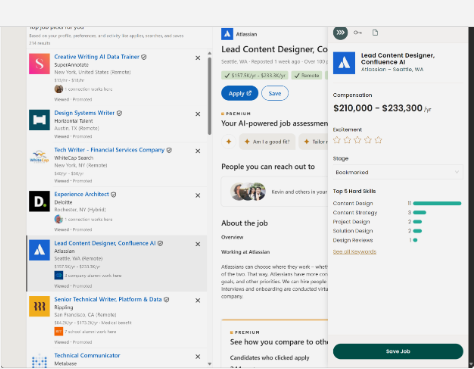The width and height of the screenshot is (474, 369).
Task: Click the school alumni icon under Rippling job
Action: (59, 331)
